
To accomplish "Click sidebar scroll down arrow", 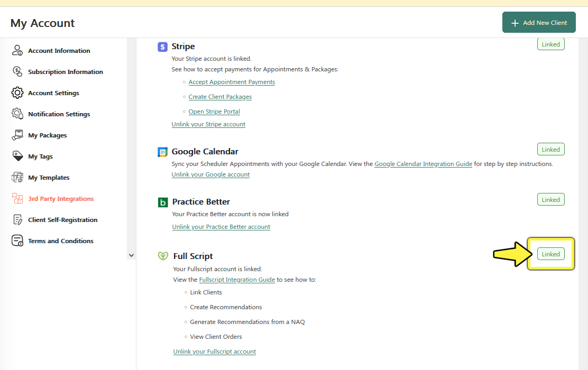I will tap(131, 255).
